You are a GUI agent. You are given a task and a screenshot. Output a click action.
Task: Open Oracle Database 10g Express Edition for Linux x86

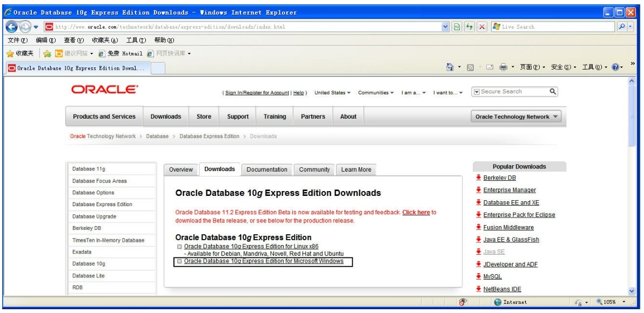251,247
